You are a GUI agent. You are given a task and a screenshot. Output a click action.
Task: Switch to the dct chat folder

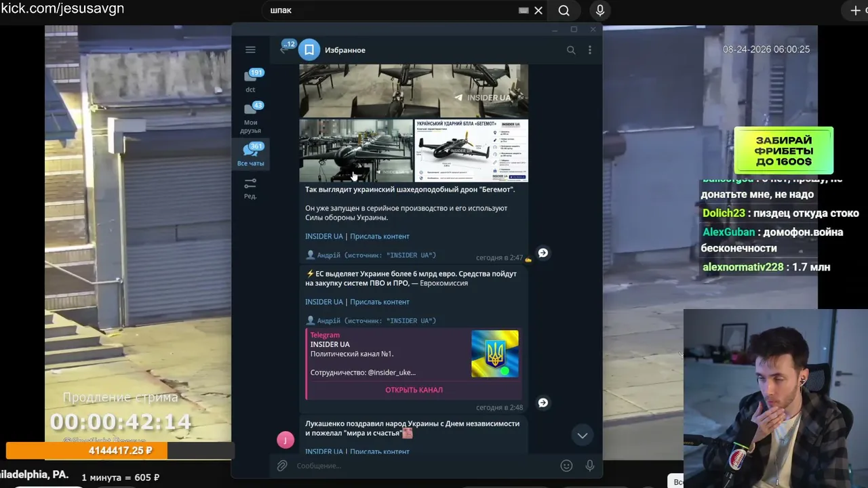click(250, 81)
